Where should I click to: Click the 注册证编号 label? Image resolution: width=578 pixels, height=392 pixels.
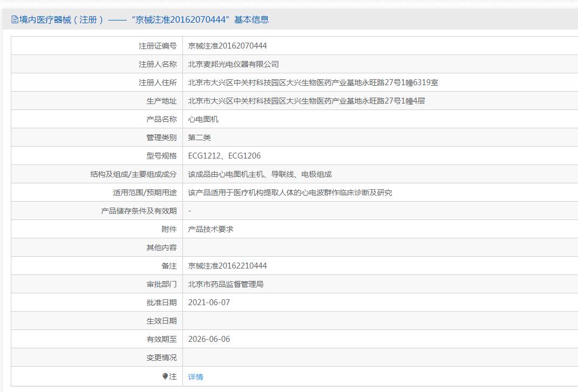(158, 46)
